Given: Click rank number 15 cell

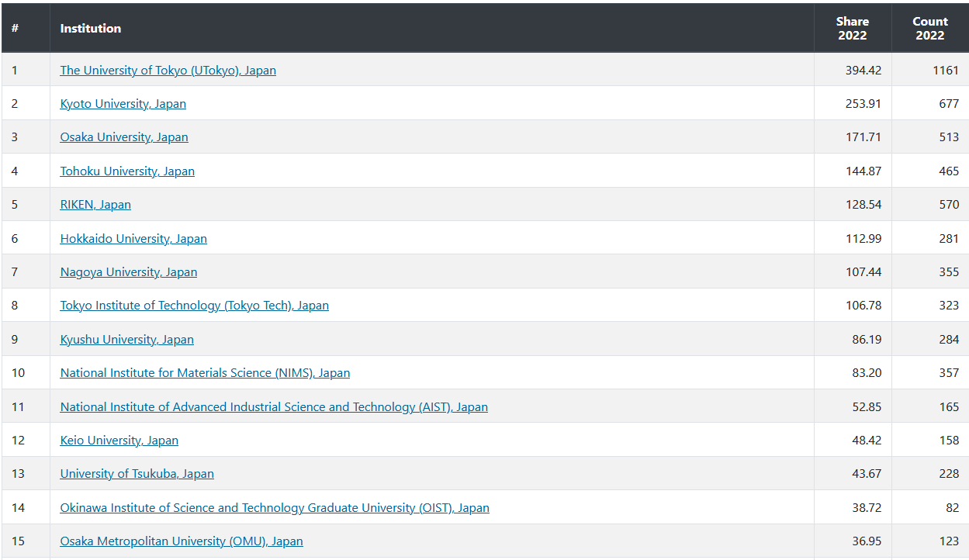Looking at the screenshot, I should pos(26,541).
